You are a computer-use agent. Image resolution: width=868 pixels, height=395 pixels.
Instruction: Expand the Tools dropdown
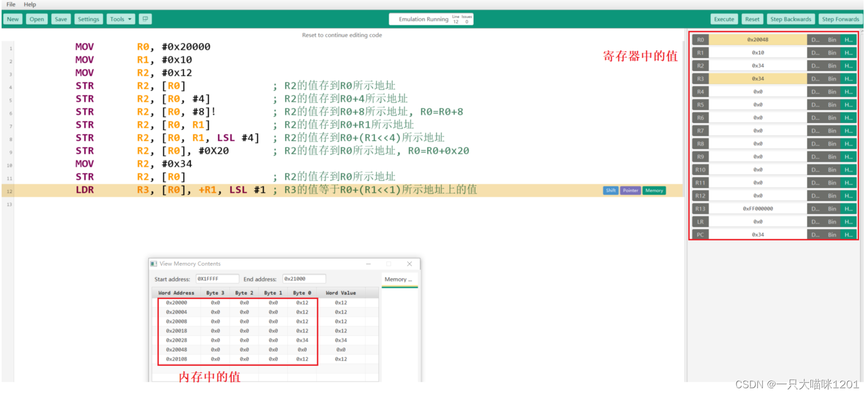[121, 19]
